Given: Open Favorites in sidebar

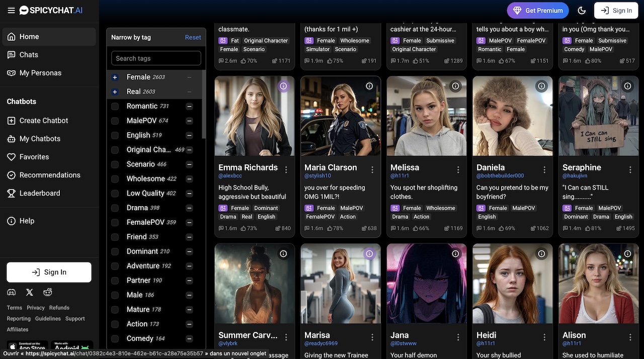Looking at the screenshot, I should click(x=49, y=157).
